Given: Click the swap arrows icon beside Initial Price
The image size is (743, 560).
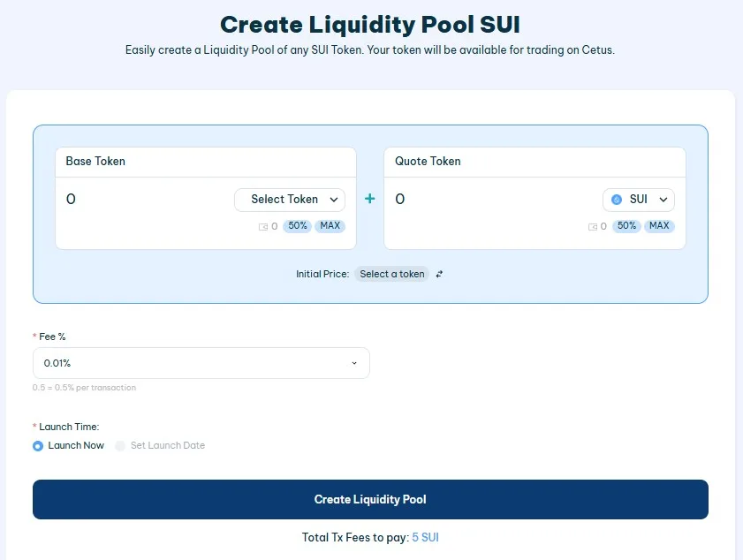Looking at the screenshot, I should point(438,274).
